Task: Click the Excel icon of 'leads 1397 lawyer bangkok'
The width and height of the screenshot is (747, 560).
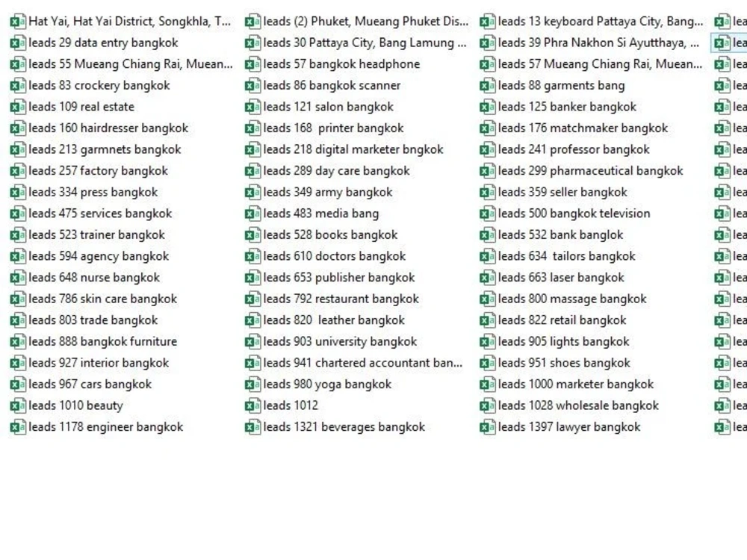Action: tap(487, 427)
